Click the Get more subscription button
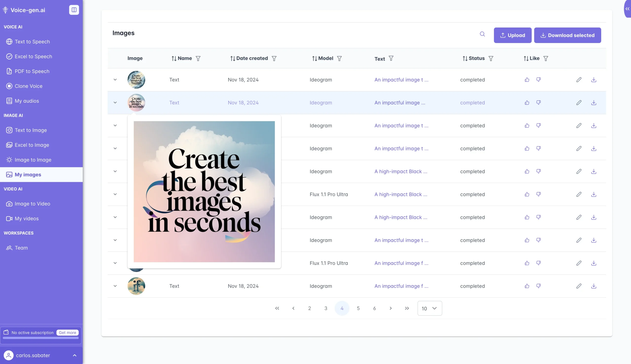This screenshot has width=631, height=364. (x=67, y=332)
